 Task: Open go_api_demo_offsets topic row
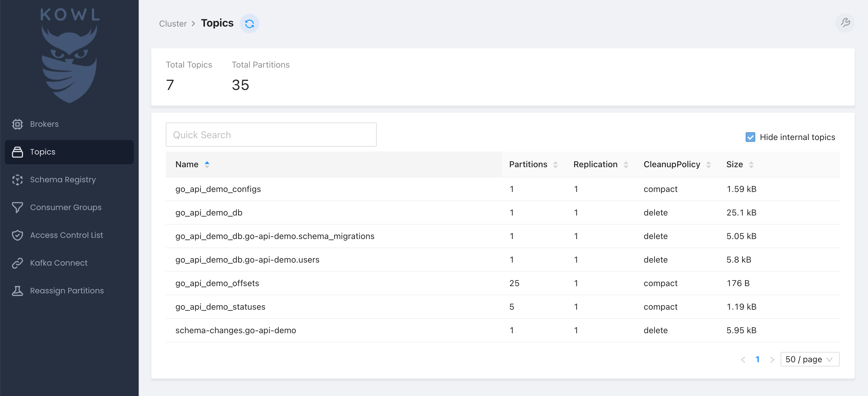[217, 283]
